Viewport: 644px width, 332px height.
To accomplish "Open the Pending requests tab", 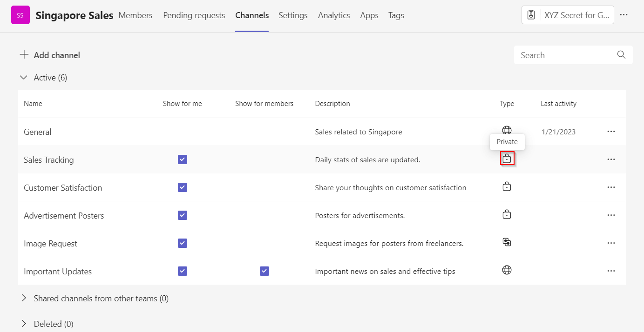I will pos(194,15).
